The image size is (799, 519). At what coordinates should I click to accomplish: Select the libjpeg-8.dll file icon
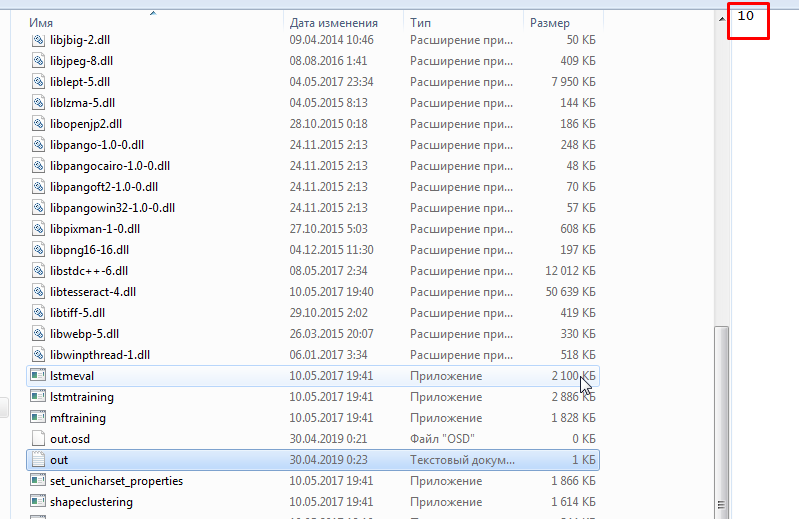38,61
